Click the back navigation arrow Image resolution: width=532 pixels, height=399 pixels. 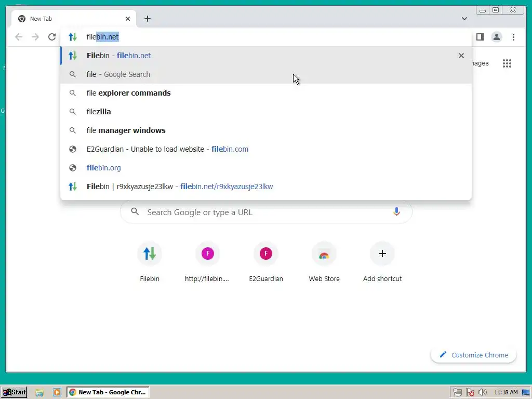tap(19, 37)
